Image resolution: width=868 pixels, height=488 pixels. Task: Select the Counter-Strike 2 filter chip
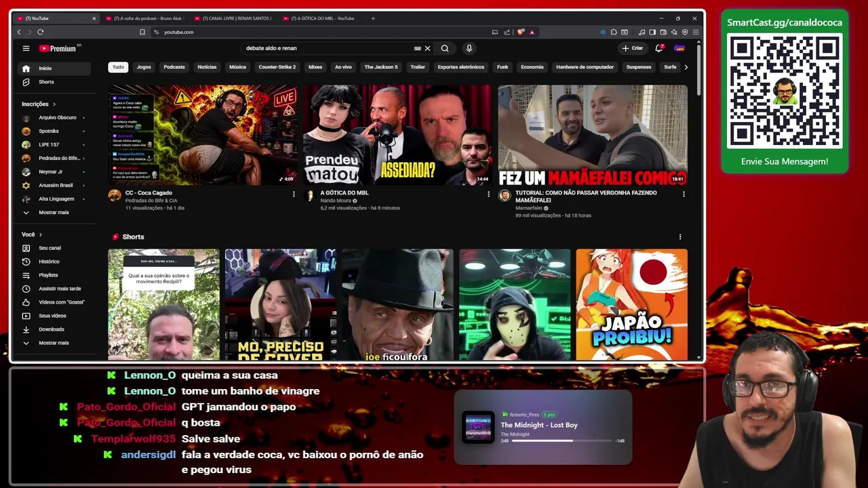[x=277, y=67]
